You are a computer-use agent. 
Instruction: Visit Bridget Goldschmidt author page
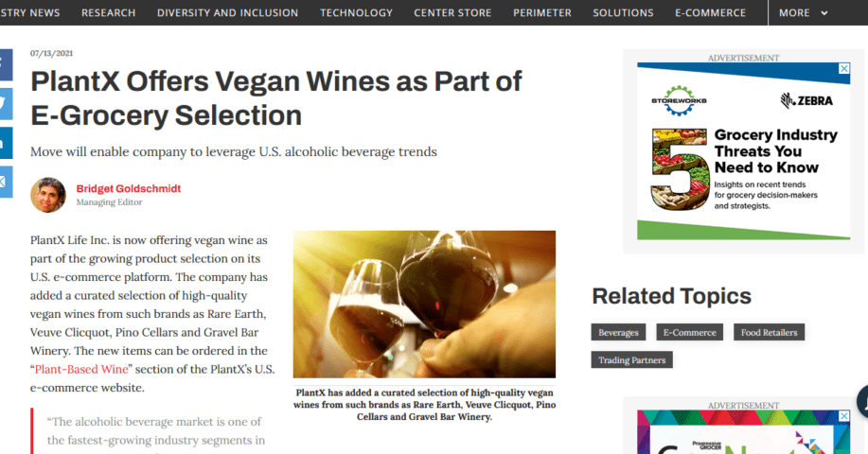coord(129,188)
